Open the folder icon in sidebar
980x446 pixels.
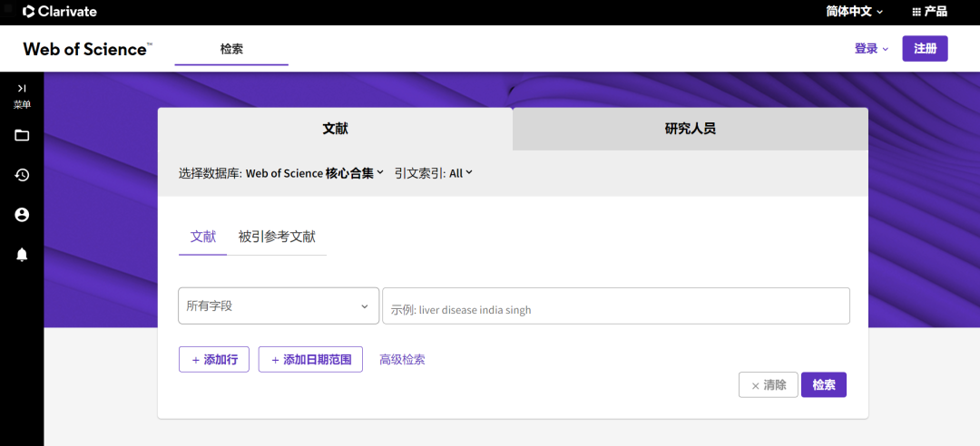coord(22,135)
